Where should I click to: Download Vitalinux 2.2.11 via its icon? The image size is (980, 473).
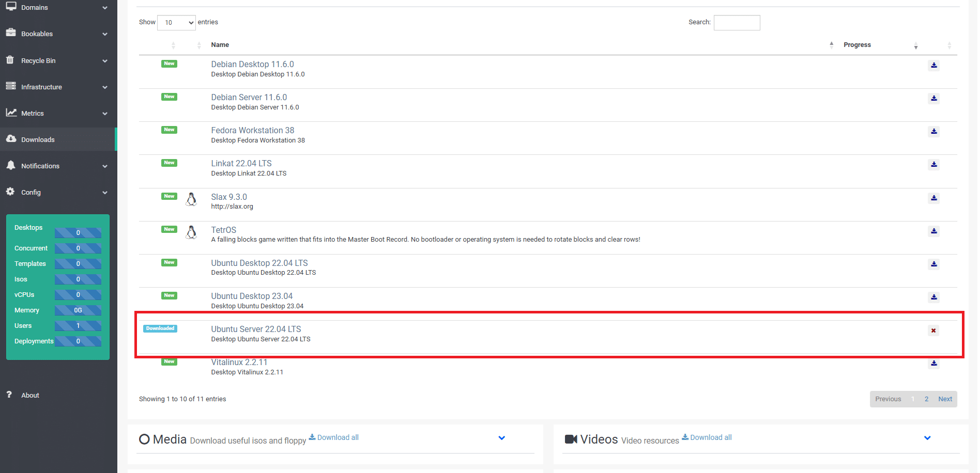click(933, 364)
